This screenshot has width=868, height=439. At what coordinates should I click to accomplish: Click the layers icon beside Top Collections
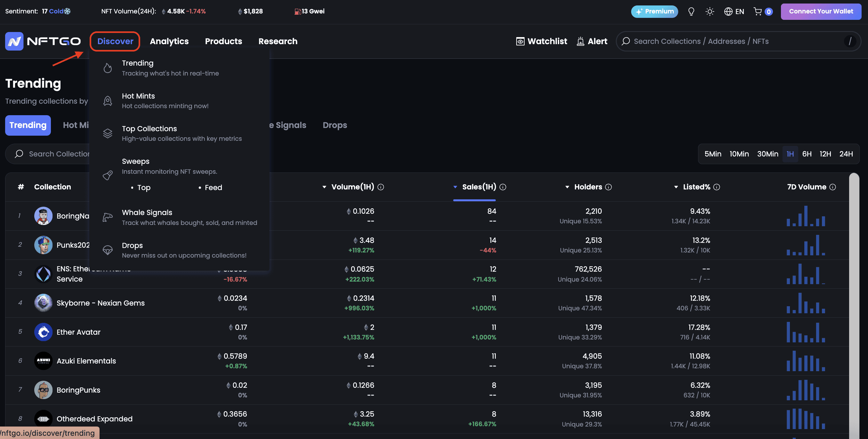pos(108,133)
